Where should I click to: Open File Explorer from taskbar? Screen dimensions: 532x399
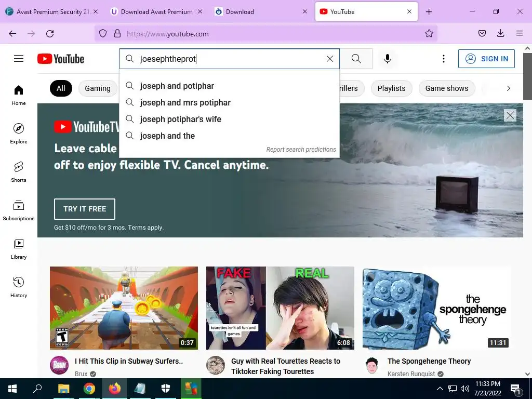click(63, 389)
